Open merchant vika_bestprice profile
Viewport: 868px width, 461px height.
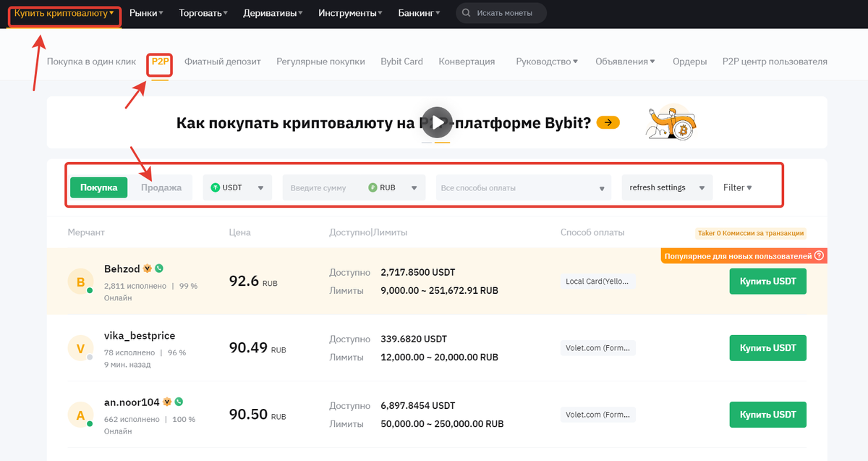[x=140, y=336]
